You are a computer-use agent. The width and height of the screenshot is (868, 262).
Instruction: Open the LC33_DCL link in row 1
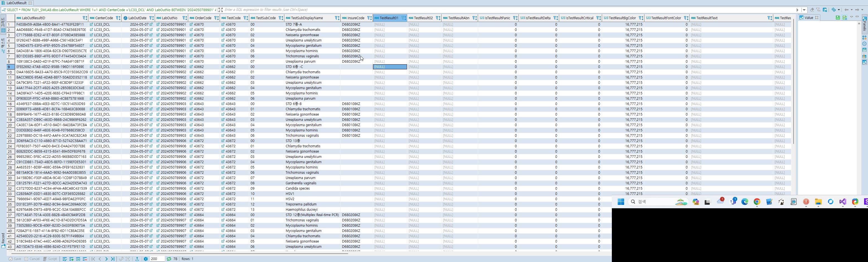tap(91, 25)
